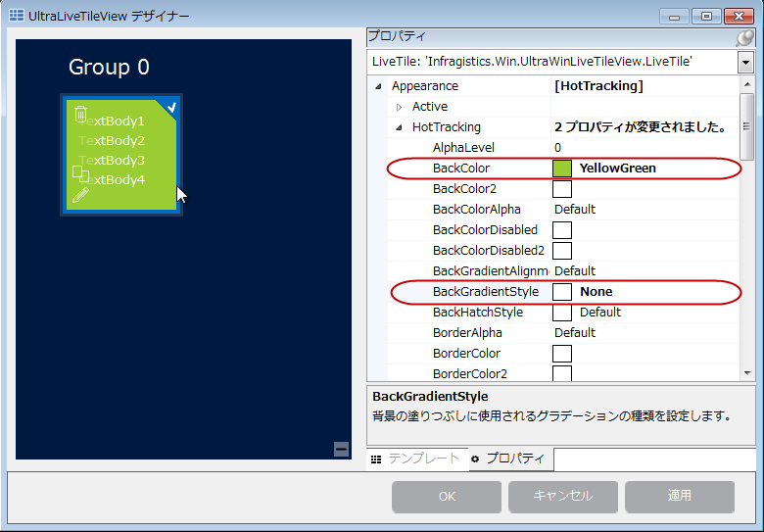
Task: Select the BackGradientAlignment property label
Action: 491,270
